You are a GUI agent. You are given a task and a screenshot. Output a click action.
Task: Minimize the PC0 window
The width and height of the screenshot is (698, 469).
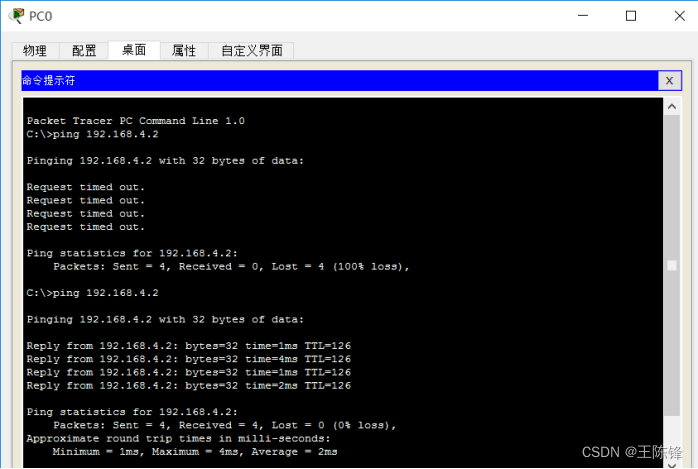pyautogui.click(x=583, y=16)
